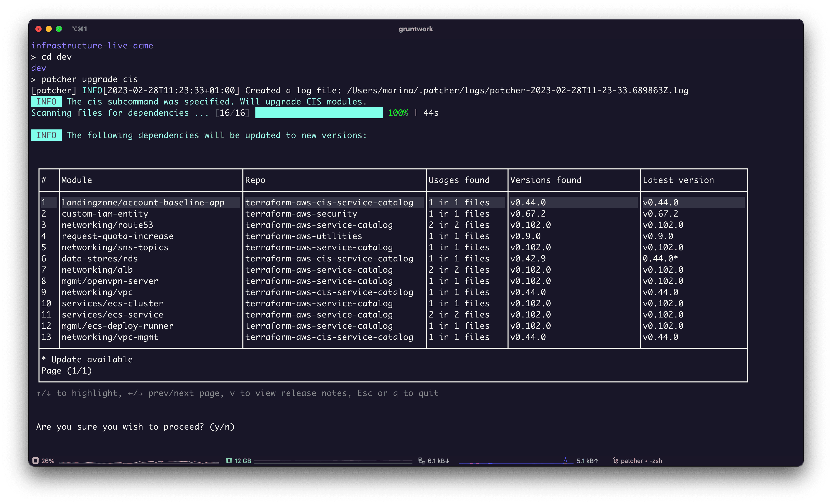Click the CPU usage icon in status bar
The image size is (832, 504).
point(35,461)
